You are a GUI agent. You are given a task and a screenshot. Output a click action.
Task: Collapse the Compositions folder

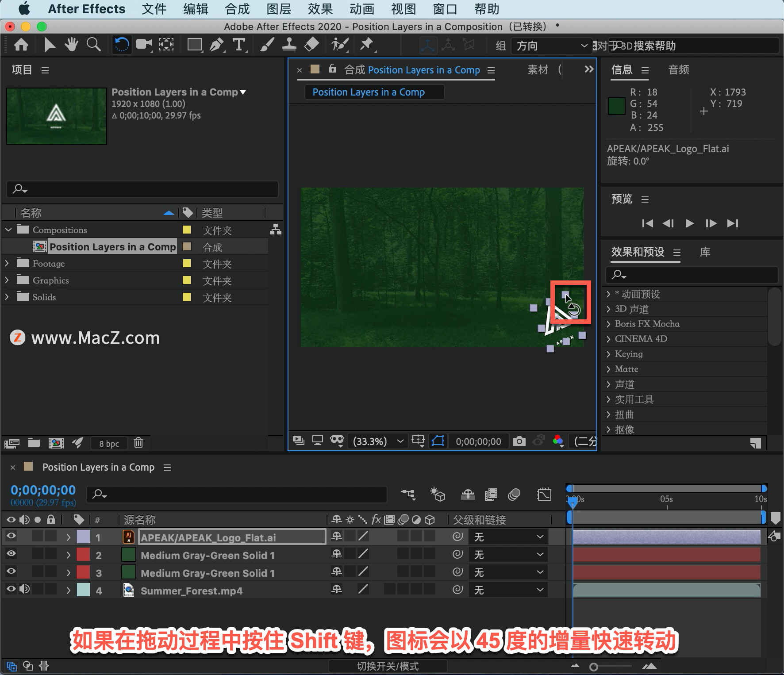(x=8, y=230)
